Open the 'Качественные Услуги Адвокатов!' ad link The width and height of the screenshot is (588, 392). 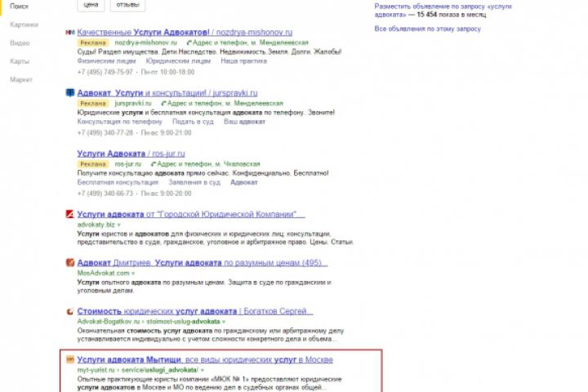[185, 33]
